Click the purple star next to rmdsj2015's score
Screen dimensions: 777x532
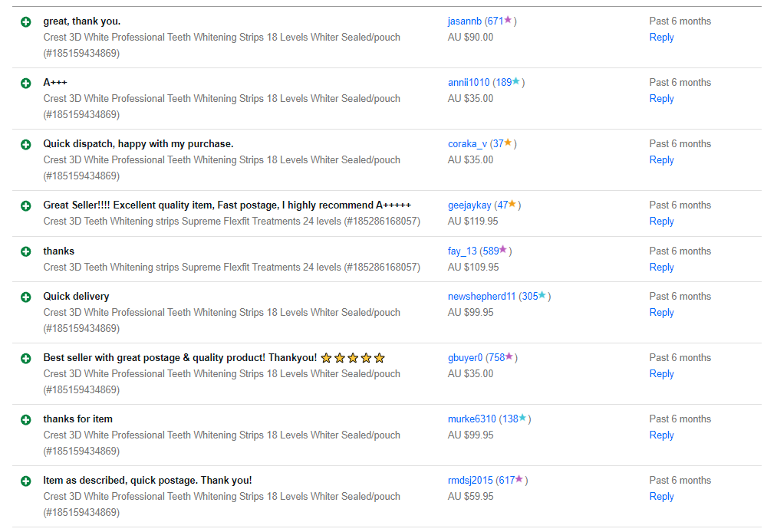519,479
